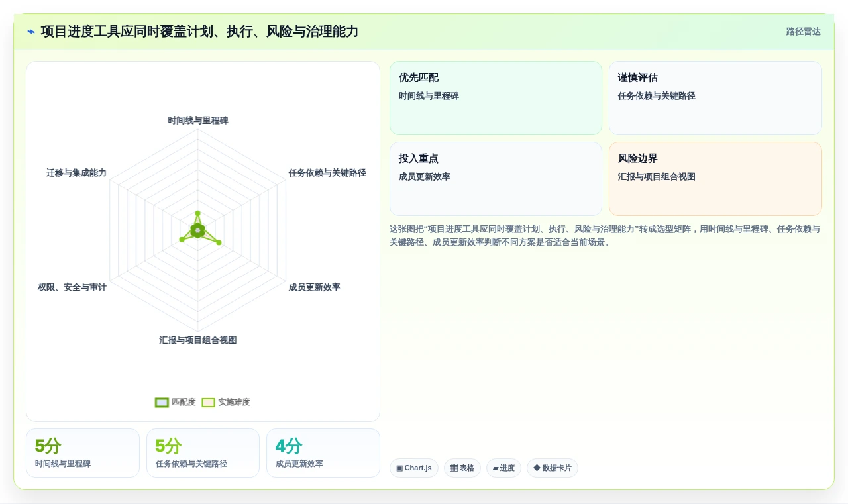Click the Chart.js tag chip
Viewport: 848px width, 504px height.
pyautogui.click(x=413, y=468)
